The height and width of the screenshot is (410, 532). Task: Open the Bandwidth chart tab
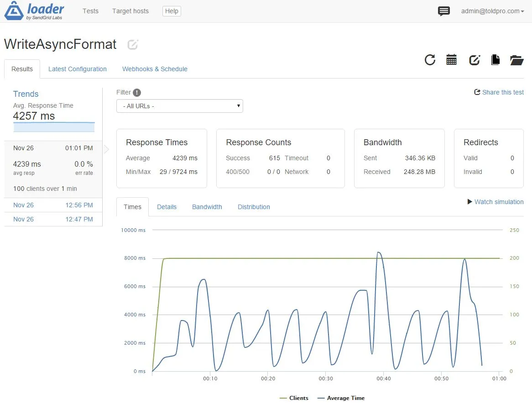[x=207, y=207]
